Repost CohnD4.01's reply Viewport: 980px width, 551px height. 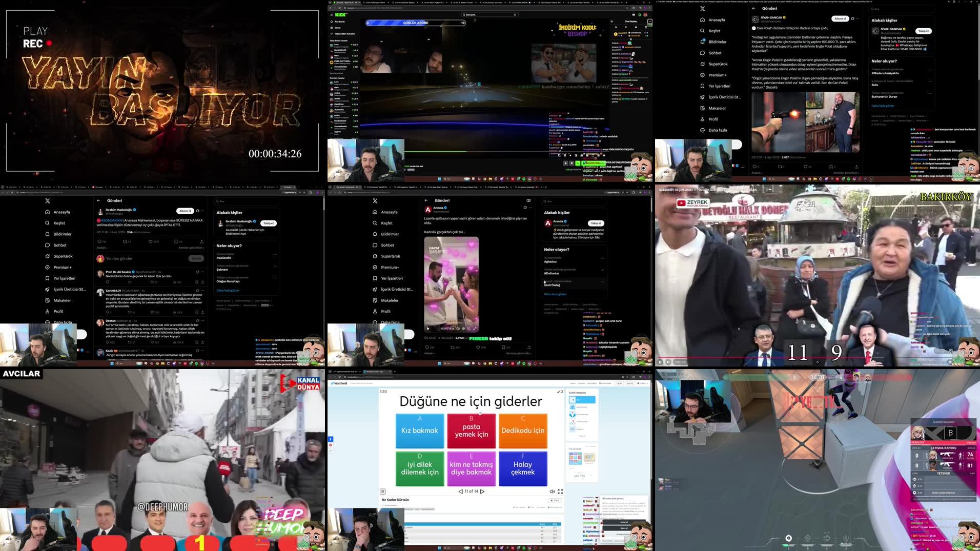131,312
